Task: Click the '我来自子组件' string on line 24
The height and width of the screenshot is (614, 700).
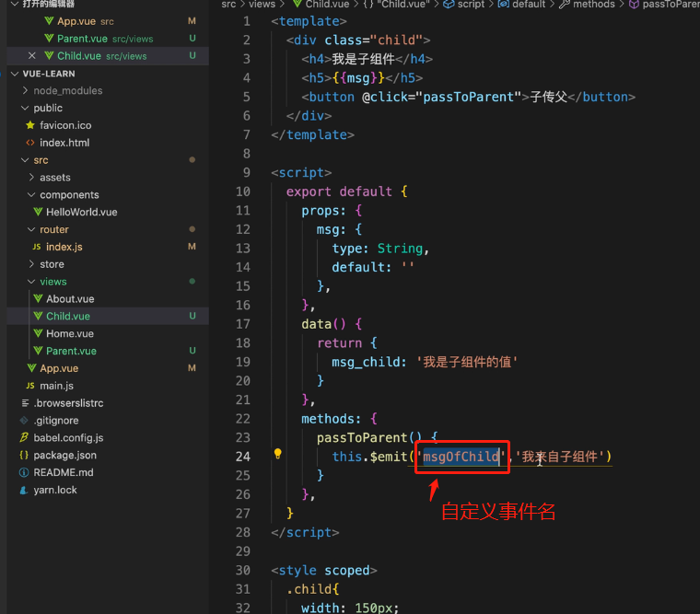Action: [x=559, y=457]
